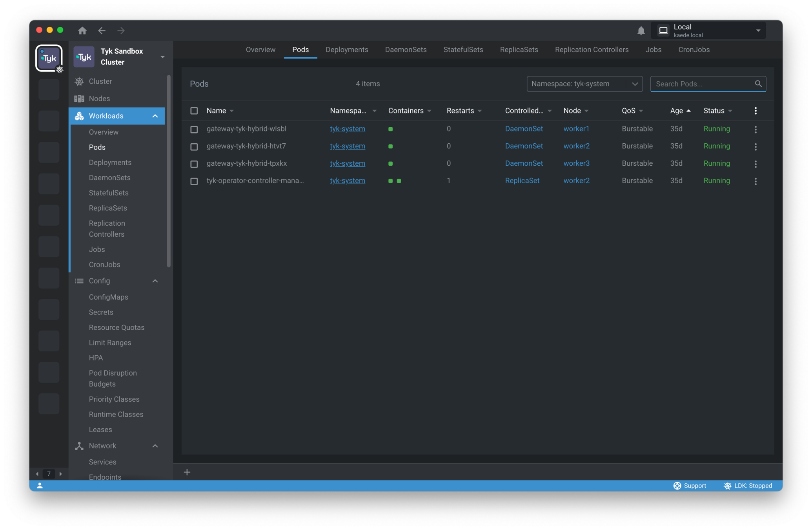This screenshot has height=530, width=812.
Task: Open the worker3 node link
Action: point(576,163)
